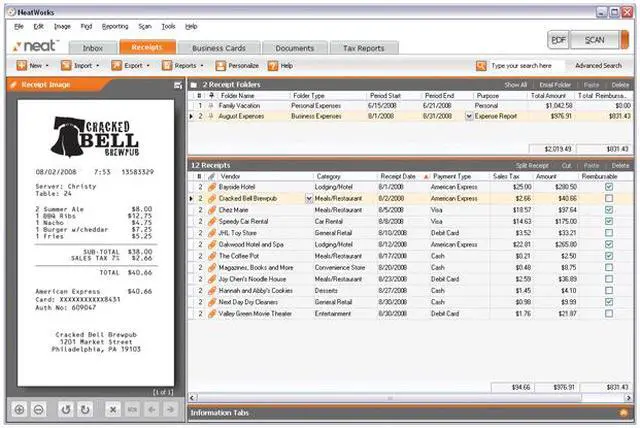Uncheck Reimbursable for Bayside Hotel

point(609,187)
